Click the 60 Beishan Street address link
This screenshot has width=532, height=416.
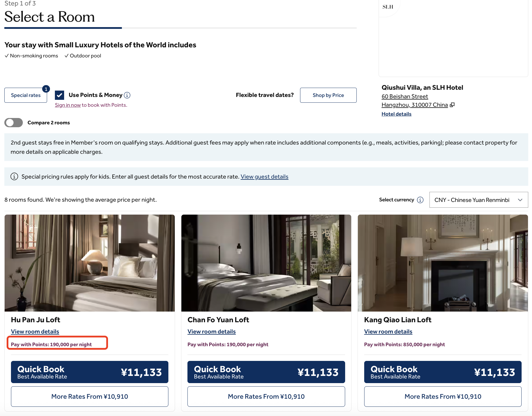pos(405,96)
